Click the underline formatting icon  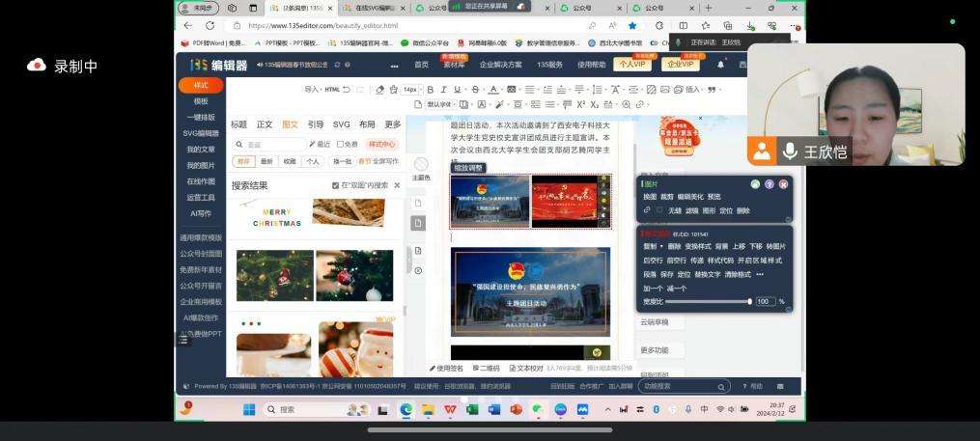[x=457, y=90]
